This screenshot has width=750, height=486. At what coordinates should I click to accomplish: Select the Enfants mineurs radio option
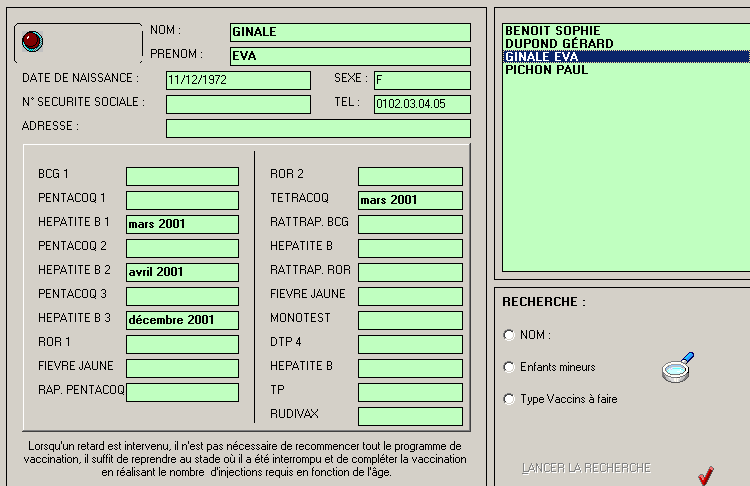coord(509,367)
